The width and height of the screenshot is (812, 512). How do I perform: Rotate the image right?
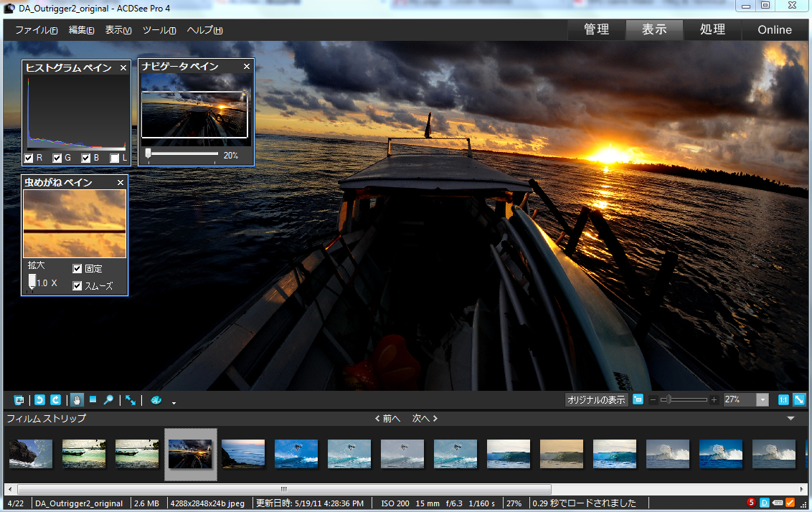point(55,400)
